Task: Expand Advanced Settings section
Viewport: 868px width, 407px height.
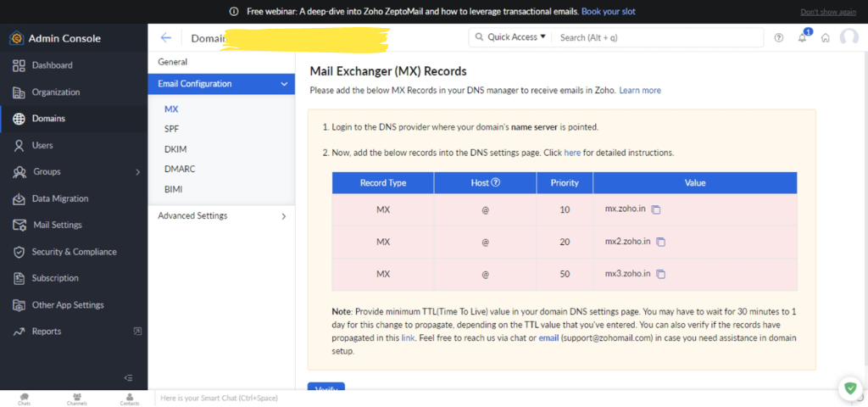Action: (x=283, y=216)
